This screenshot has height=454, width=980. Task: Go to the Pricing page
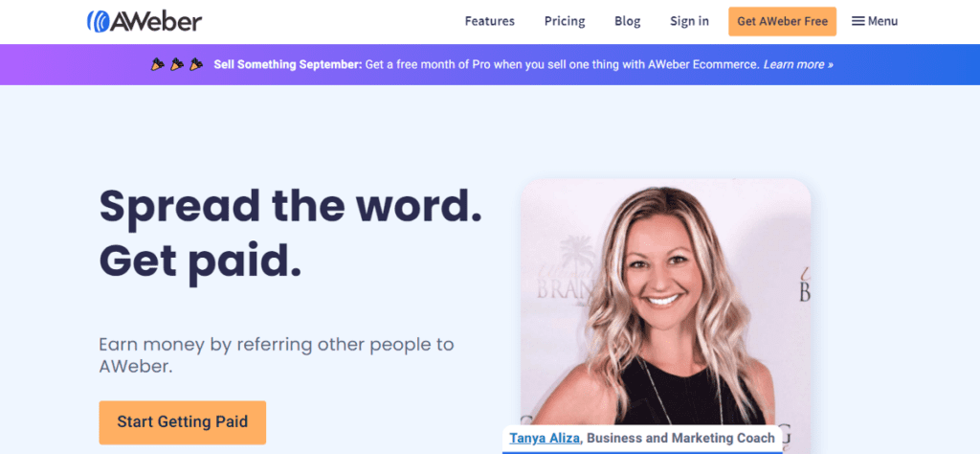point(565,21)
